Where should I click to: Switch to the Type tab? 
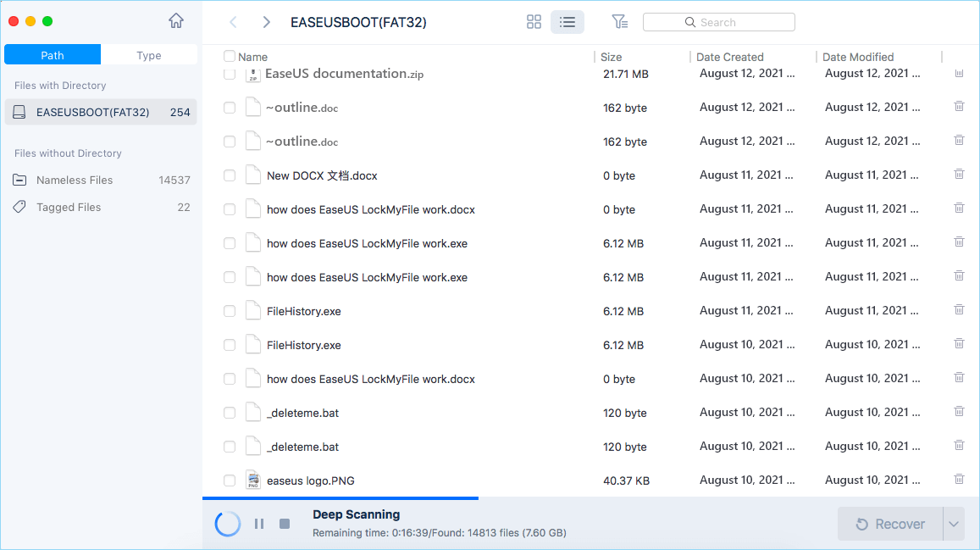(x=148, y=54)
